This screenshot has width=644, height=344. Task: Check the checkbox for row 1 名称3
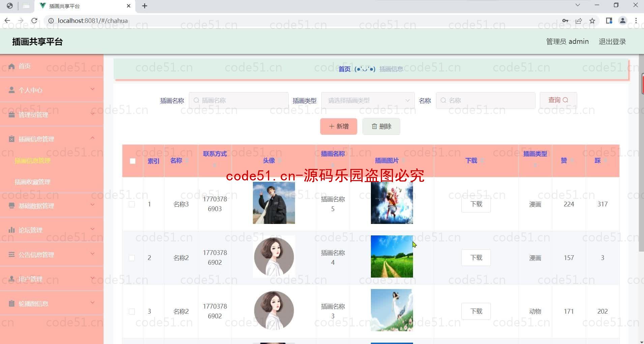pos(132,204)
